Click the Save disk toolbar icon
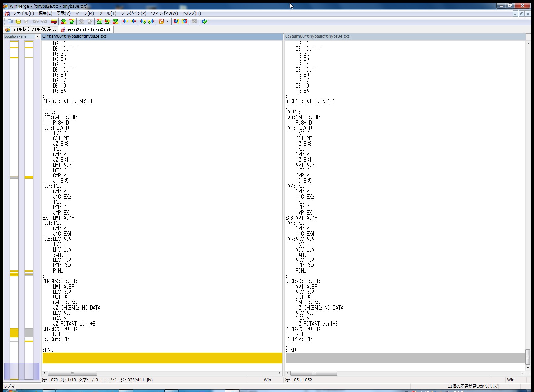The width and height of the screenshot is (534, 392). tap(26, 21)
